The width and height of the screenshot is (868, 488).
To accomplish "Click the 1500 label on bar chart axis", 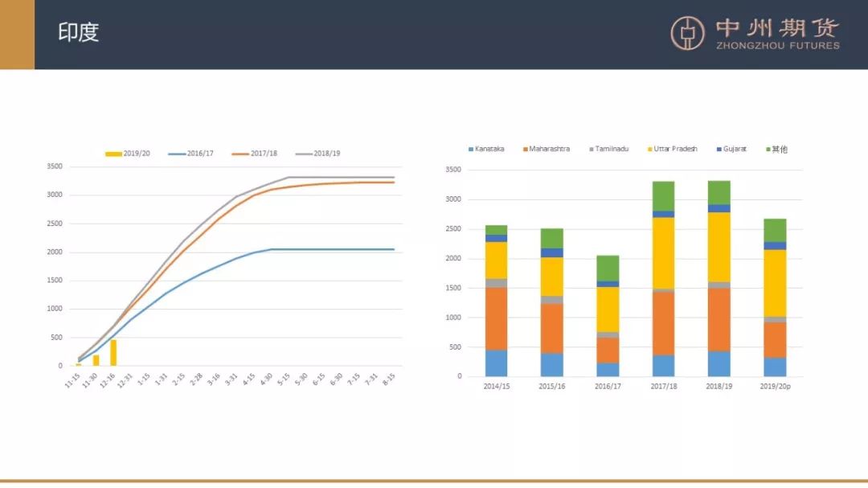I will pyautogui.click(x=452, y=288).
